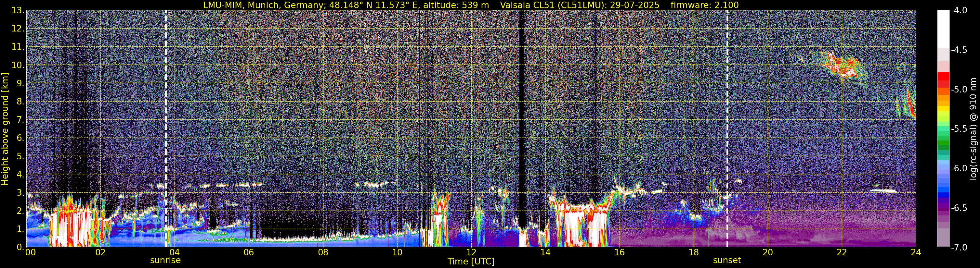Click the "3." km tick on height axis
This screenshot has width=980, height=268.
coord(20,192)
